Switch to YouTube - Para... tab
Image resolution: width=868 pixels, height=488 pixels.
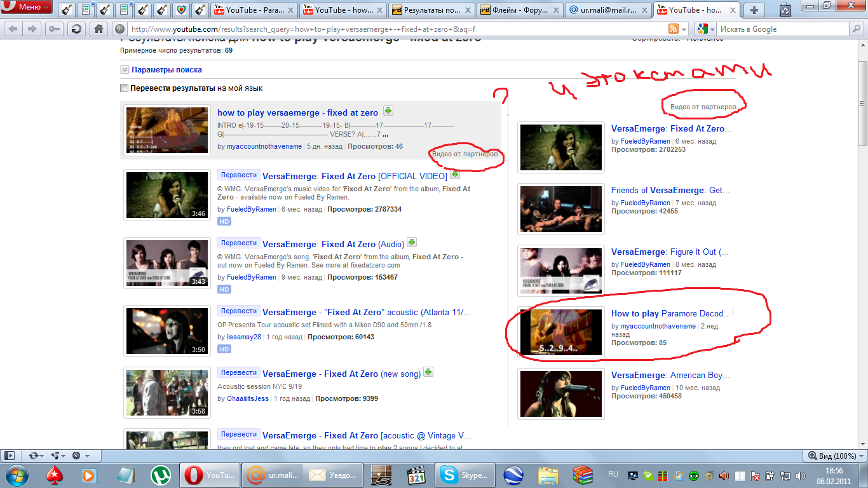[x=253, y=10]
